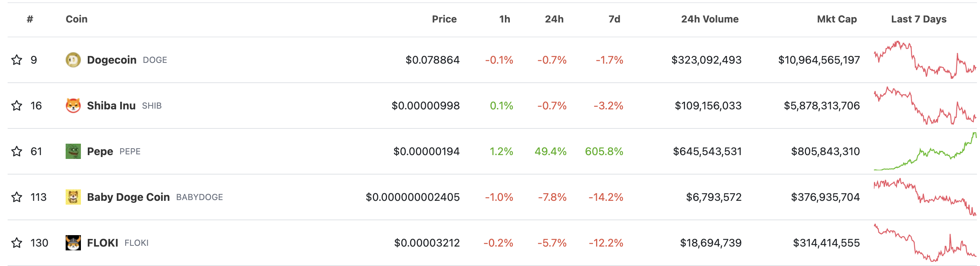Sort by the # rank header

coord(30,19)
